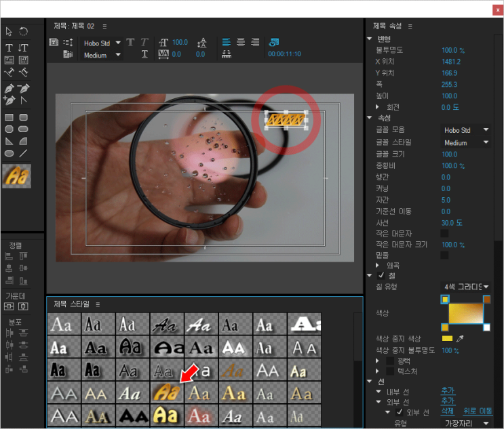Image resolution: width=504 pixels, height=429 pixels.
Task: Select the Convert Anchor Point tool
Action: tap(23, 100)
